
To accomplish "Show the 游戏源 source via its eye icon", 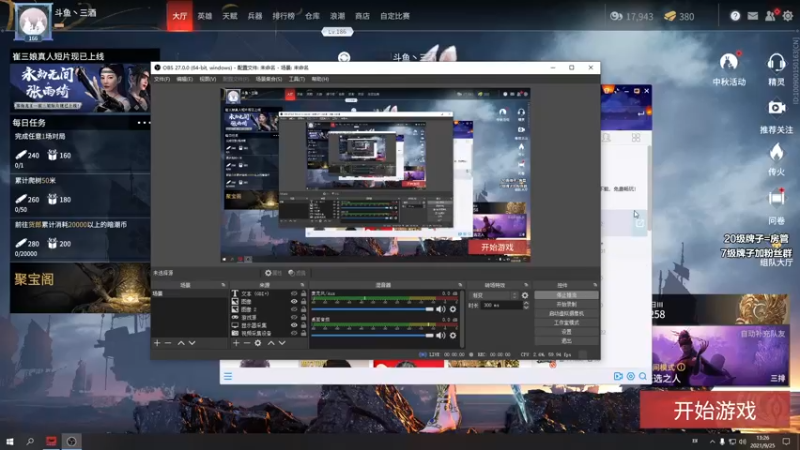I will click(x=294, y=317).
